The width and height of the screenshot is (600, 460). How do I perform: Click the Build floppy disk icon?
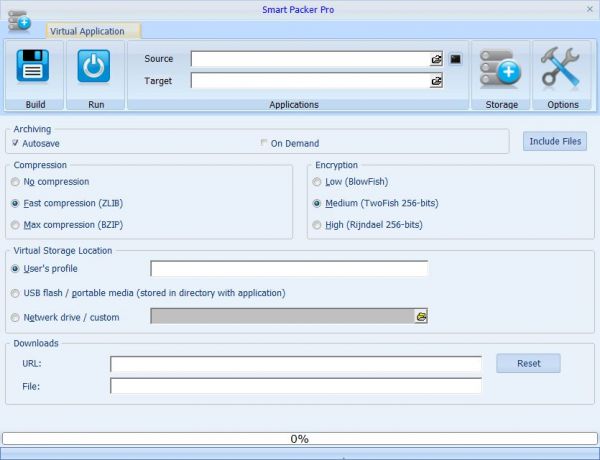pos(33,68)
